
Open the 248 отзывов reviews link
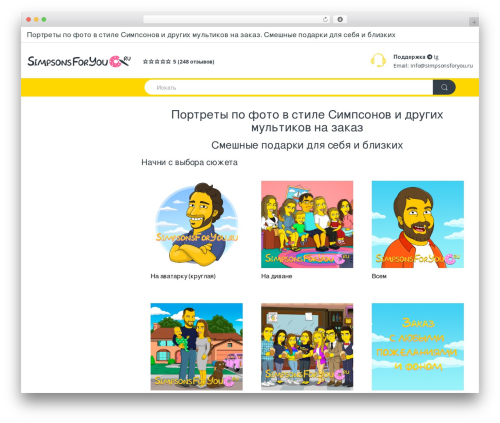click(x=196, y=62)
